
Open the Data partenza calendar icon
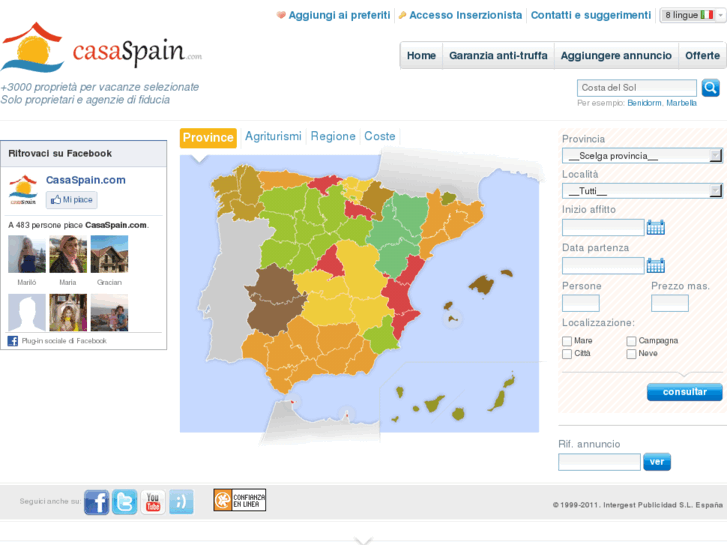click(656, 265)
